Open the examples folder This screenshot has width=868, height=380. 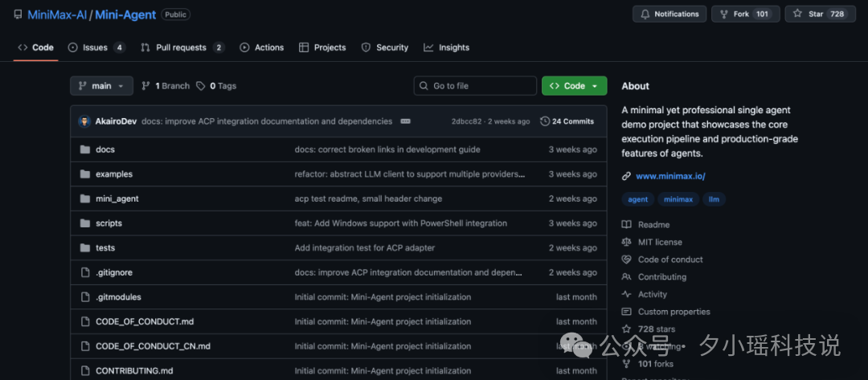pos(114,174)
